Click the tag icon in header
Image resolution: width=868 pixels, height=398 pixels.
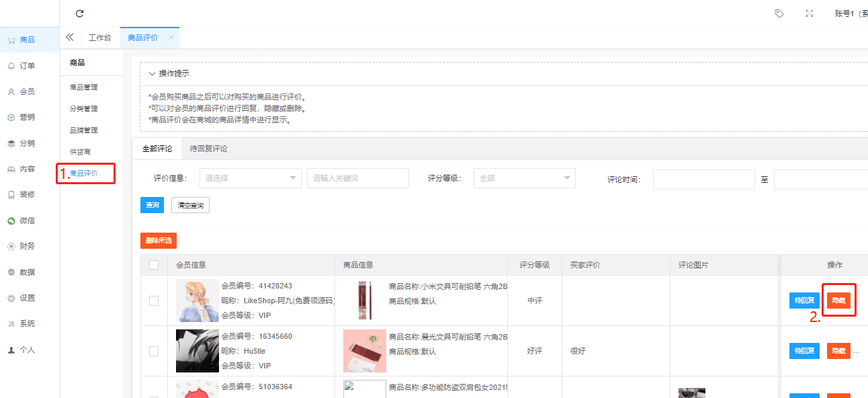coord(779,13)
